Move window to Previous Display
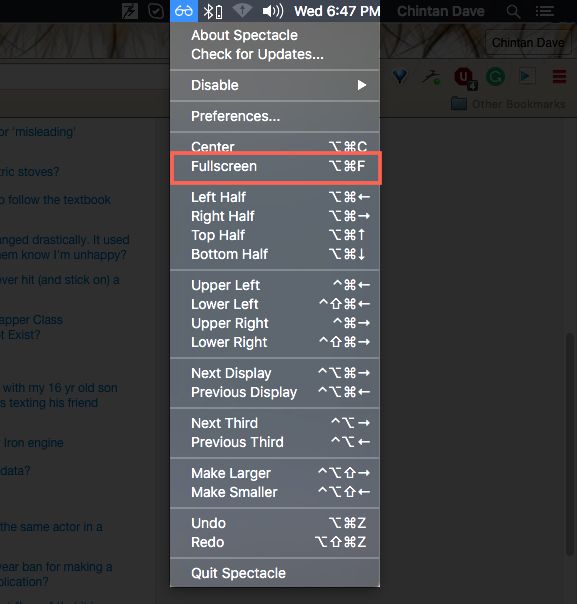Screen dimensions: 577x604 tap(275, 392)
